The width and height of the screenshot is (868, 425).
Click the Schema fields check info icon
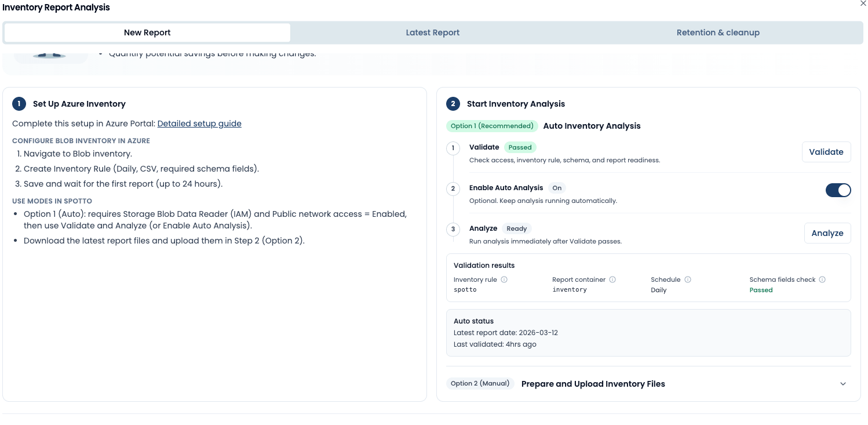pyautogui.click(x=822, y=279)
